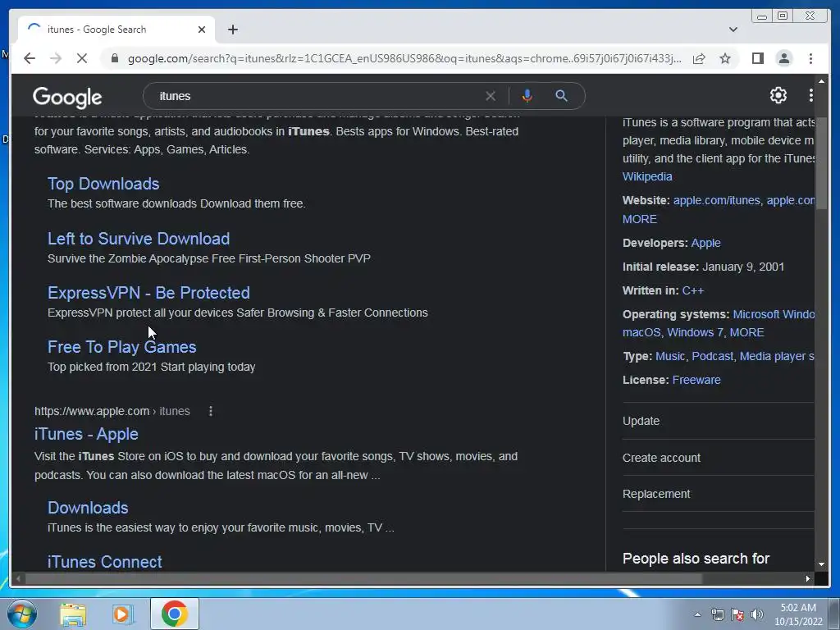Click the horizontal scrollbar left arrow
Image resolution: width=840 pixels, height=630 pixels.
tap(18, 578)
